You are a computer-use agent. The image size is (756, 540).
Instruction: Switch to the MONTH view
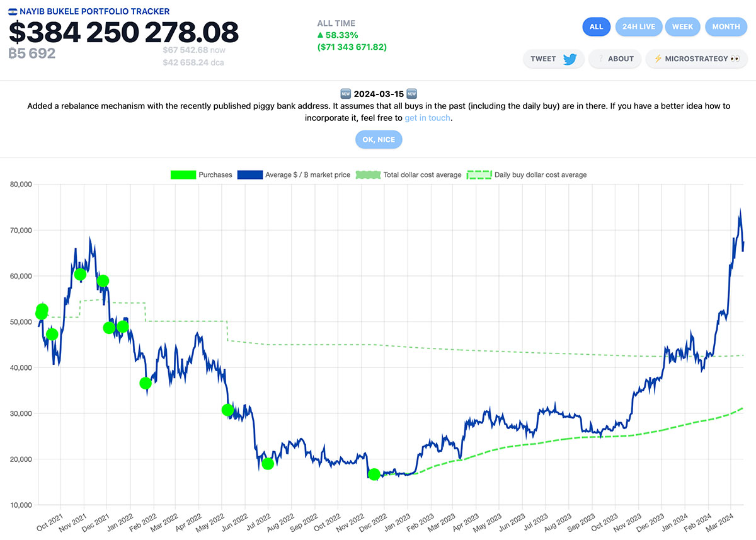click(x=726, y=26)
